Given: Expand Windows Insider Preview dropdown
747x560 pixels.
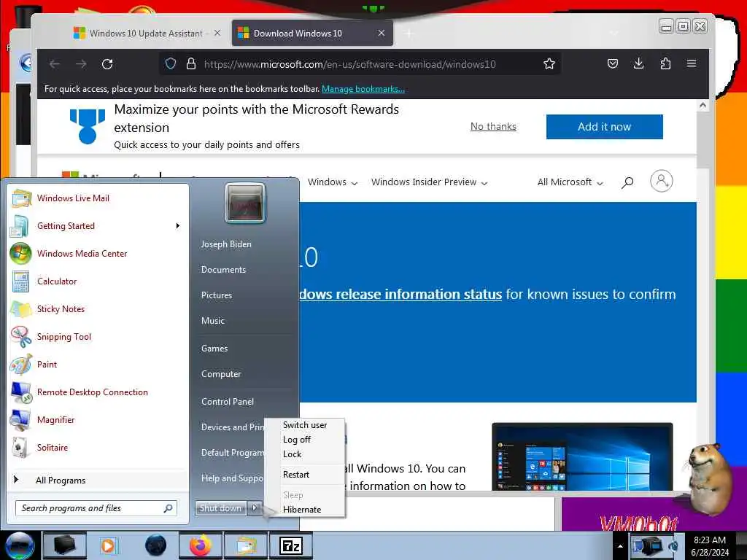Looking at the screenshot, I should click(x=429, y=182).
